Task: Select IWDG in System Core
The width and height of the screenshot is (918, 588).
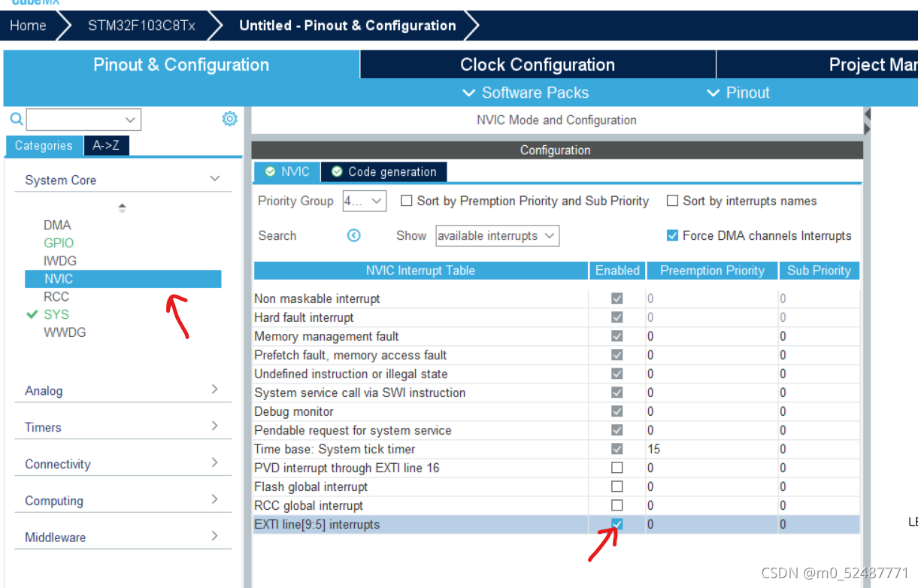Action: point(60,261)
